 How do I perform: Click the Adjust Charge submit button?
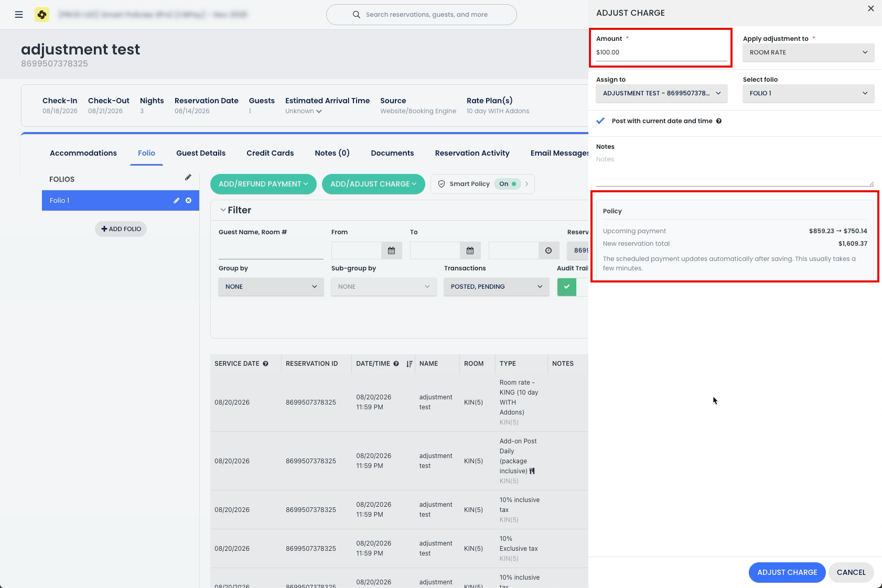click(x=787, y=572)
